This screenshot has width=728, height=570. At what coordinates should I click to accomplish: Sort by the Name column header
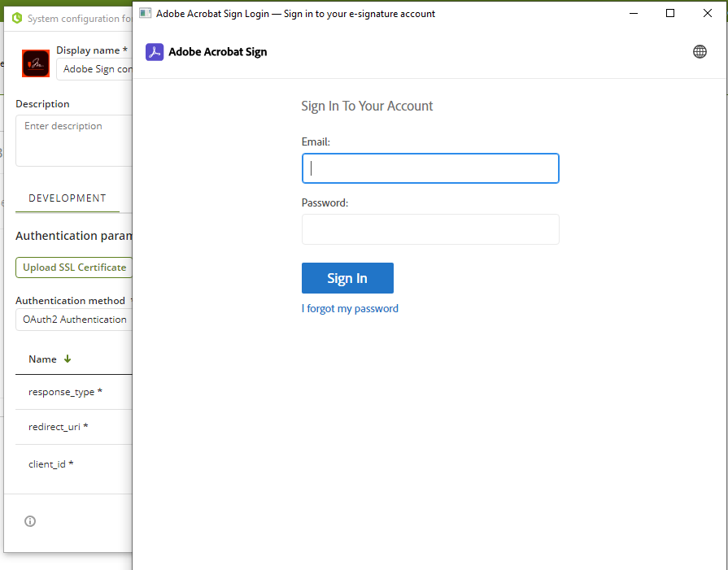click(43, 359)
